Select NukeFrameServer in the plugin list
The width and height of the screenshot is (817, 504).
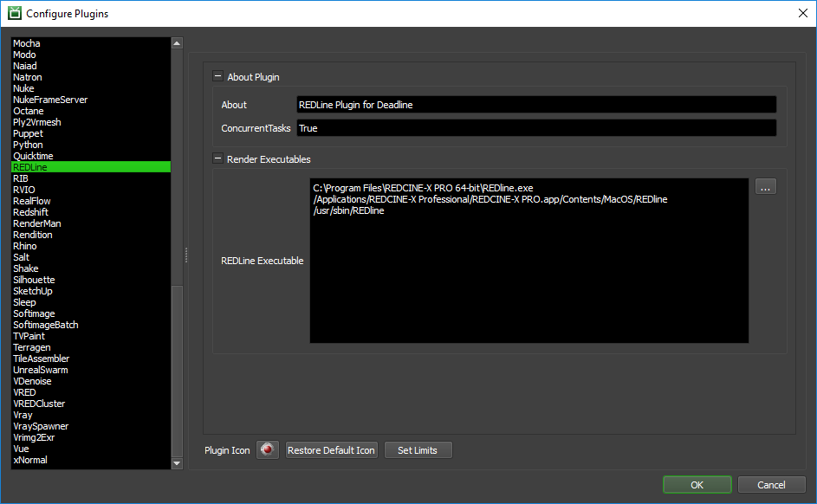pyautogui.click(x=91, y=100)
